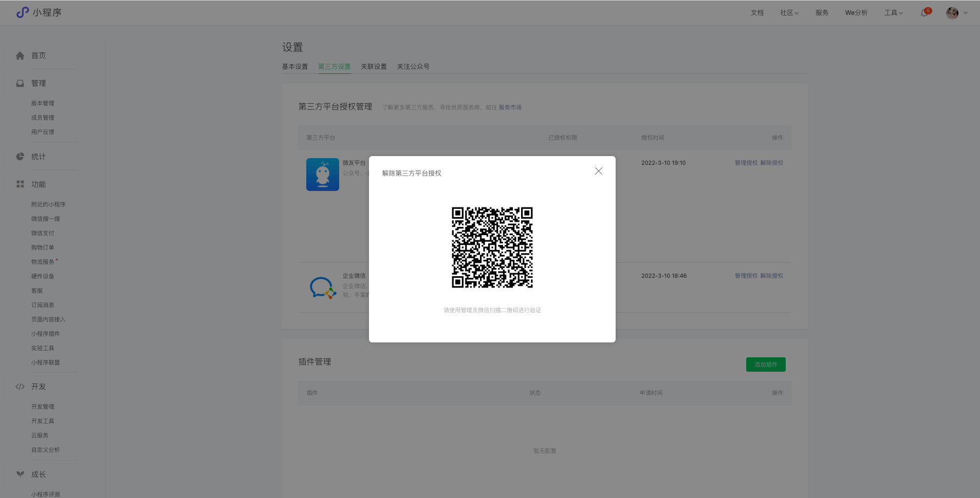Click 解除授权 for 企业微信
The image size is (980, 498).
click(x=772, y=276)
